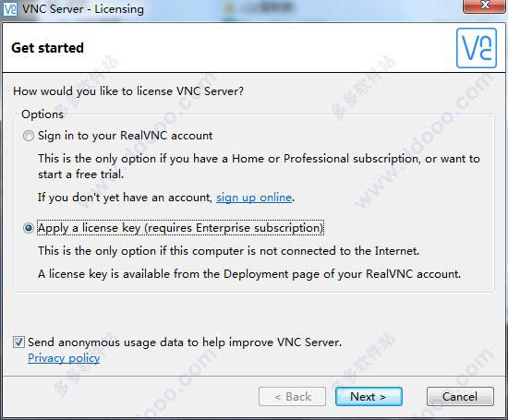
Task: Click the VNC icon in the title bar
Action: tap(10, 9)
